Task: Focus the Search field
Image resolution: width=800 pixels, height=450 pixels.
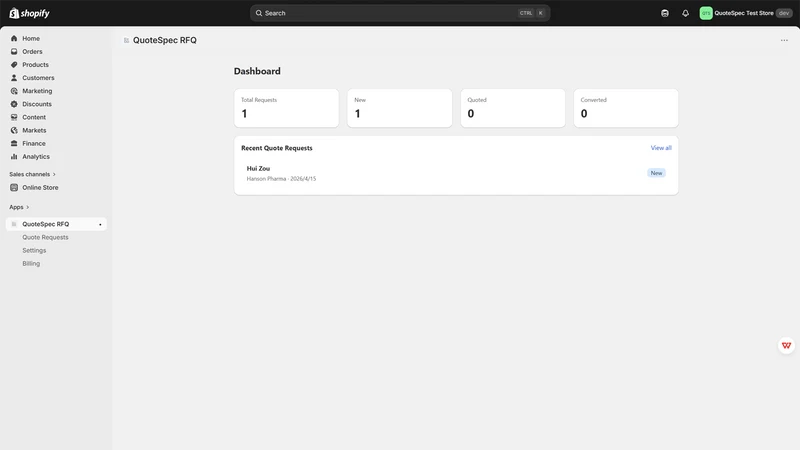Action: click(399, 13)
